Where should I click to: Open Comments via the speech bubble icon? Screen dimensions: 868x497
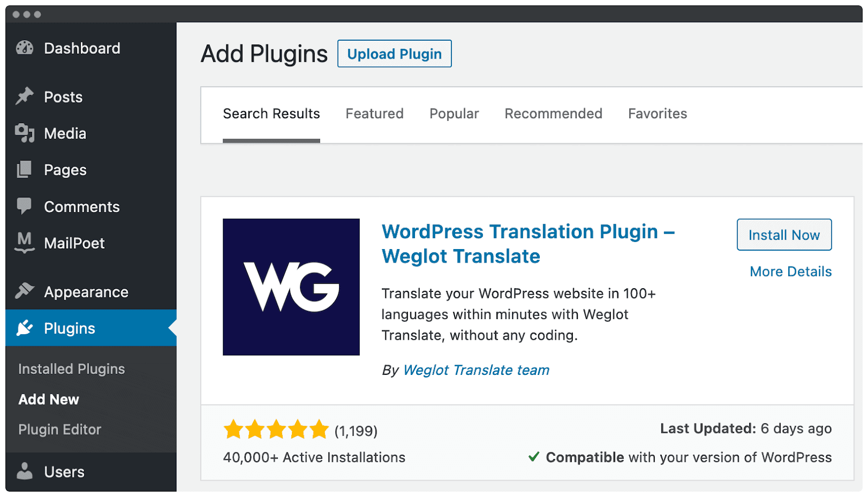pos(24,206)
